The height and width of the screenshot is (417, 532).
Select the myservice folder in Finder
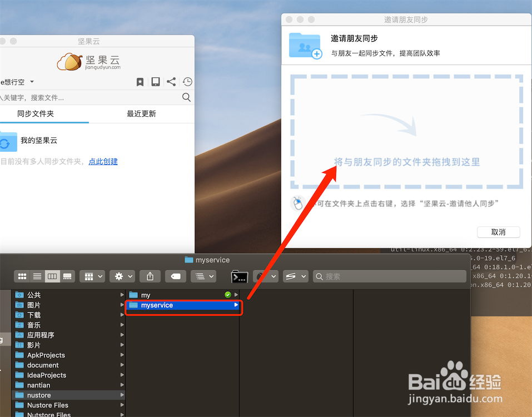click(x=183, y=305)
